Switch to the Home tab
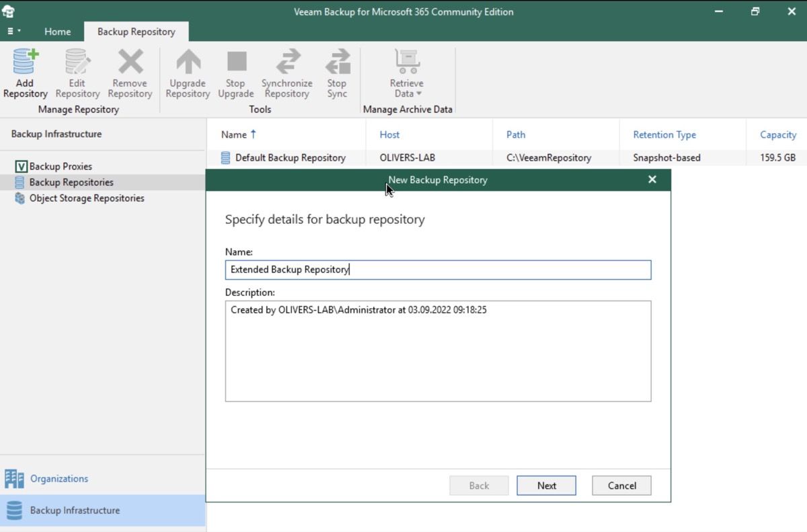The image size is (807, 532). click(57, 32)
